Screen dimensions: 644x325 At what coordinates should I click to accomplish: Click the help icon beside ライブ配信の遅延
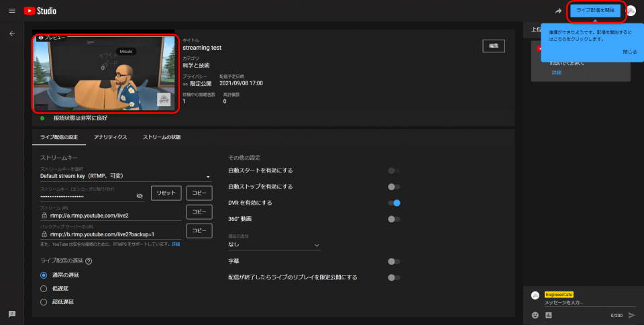point(89,261)
